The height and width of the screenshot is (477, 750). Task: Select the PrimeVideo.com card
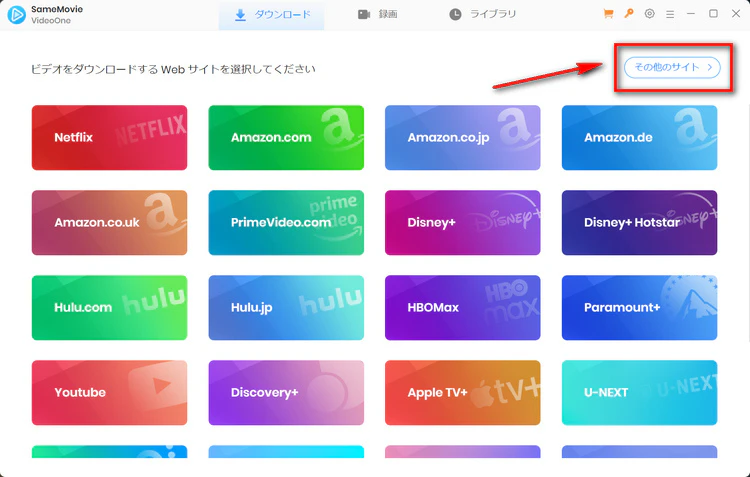[286, 222]
